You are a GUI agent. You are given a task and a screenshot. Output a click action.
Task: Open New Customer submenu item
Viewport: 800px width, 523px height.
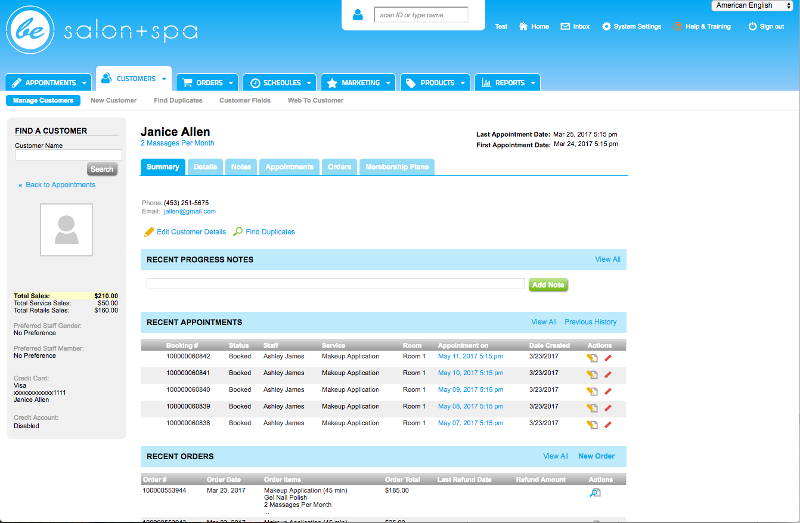click(113, 101)
